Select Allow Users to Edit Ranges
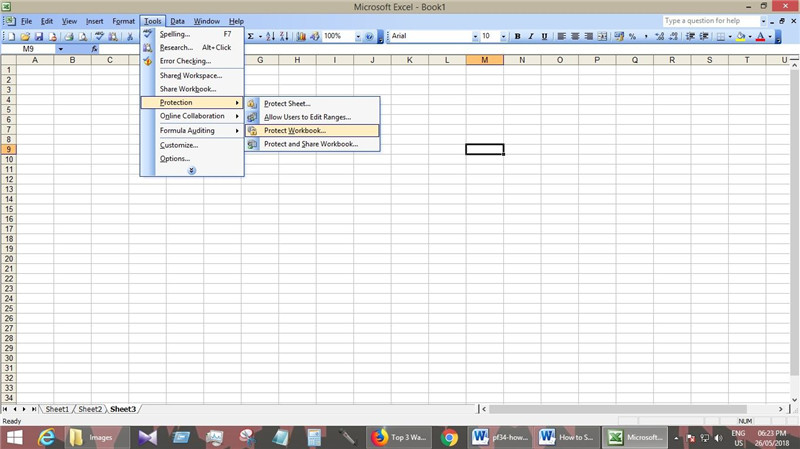 [312, 117]
